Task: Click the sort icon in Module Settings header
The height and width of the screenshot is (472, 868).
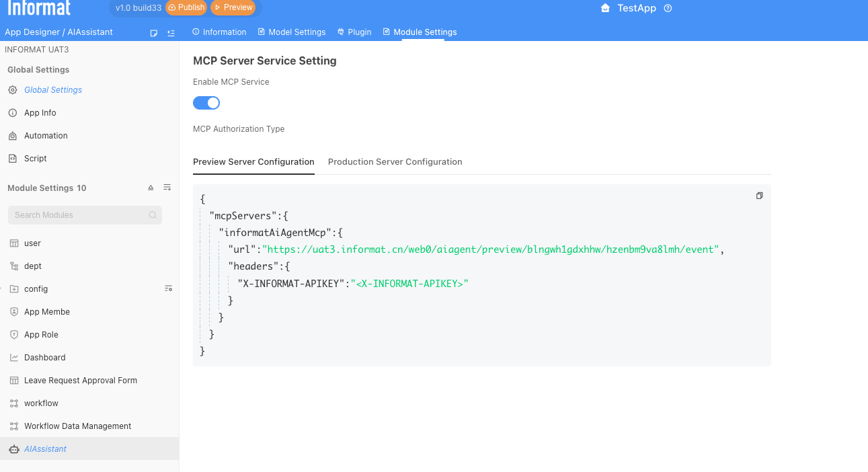Action: coord(151,188)
